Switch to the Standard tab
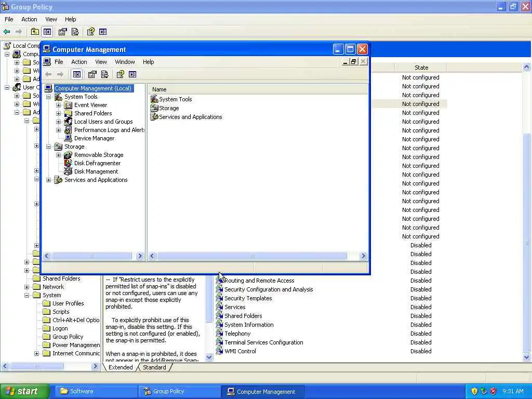Viewport: 532px width, 399px height. [x=154, y=367]
